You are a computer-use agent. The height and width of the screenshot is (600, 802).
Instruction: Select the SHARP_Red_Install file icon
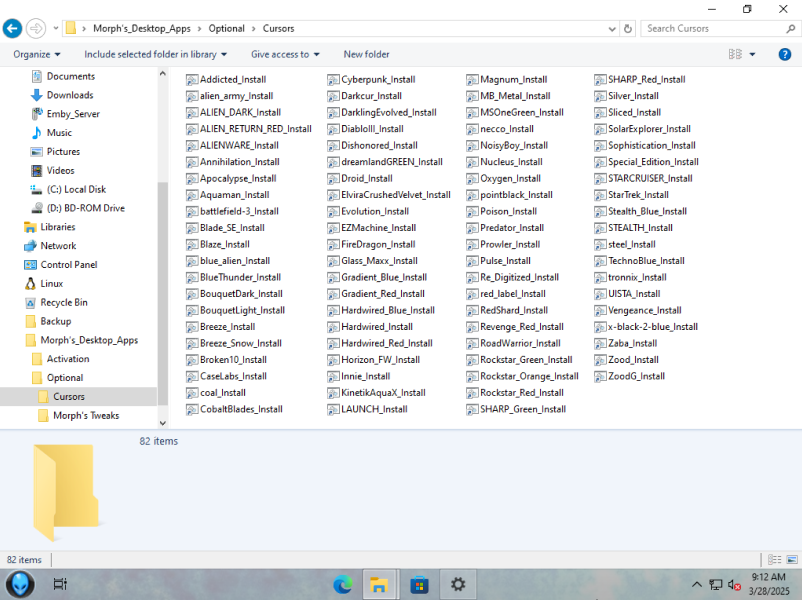tap(600, 80)
